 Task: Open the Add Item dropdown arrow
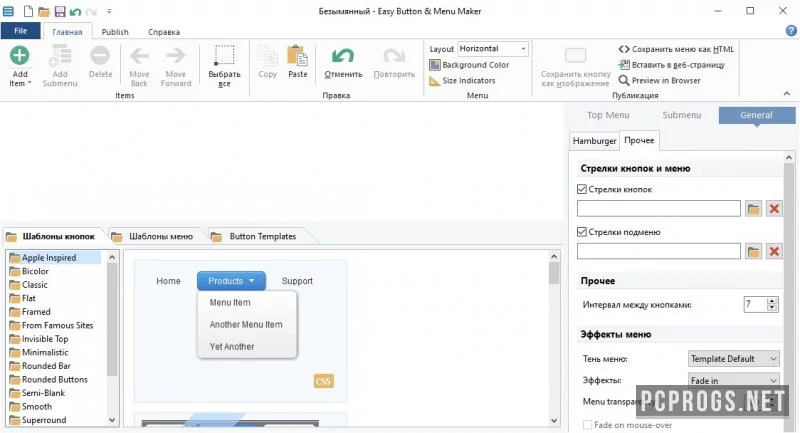tap(29, 83)
